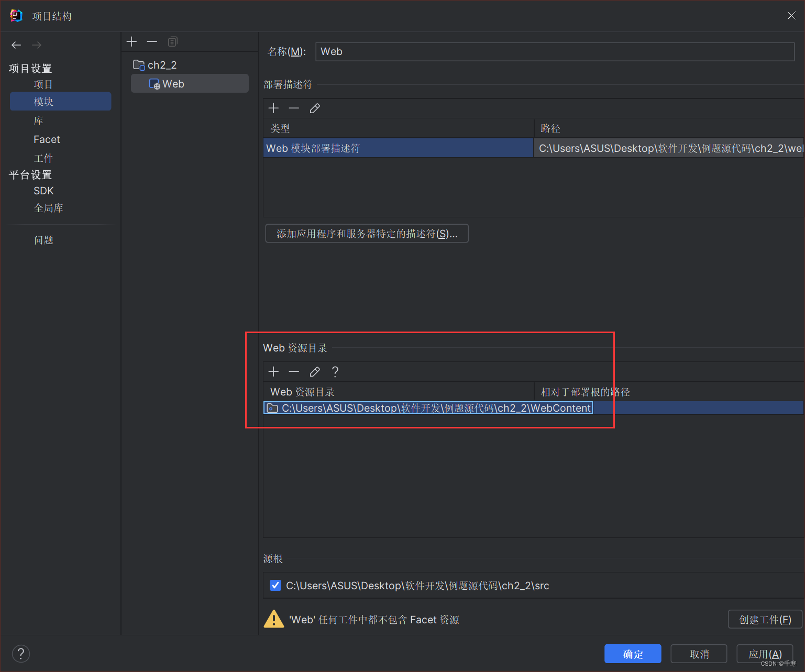The image size is (805, 672).
Task: Open the 模块 settings section
Action: (60, 102)
